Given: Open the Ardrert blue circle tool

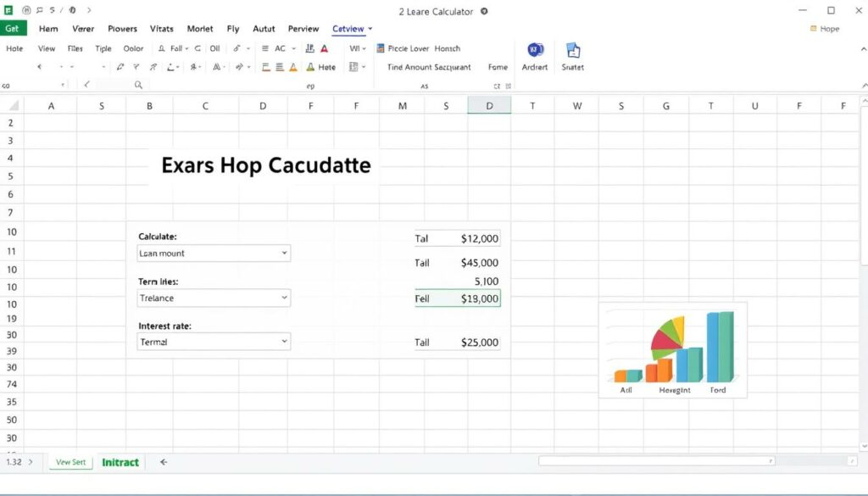Looking at the screenshot, I should click(535, 50).
